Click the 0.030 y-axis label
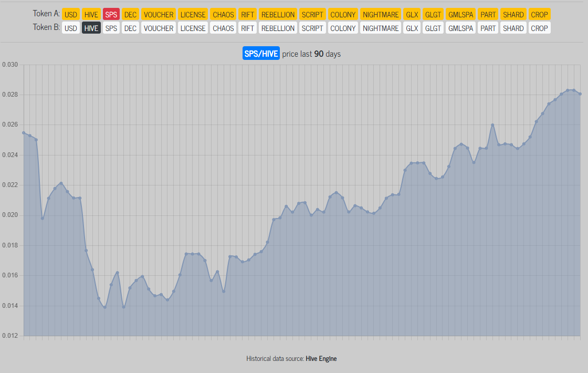The height and width of the screenshot is (373, 588). [x=10, y=65]
